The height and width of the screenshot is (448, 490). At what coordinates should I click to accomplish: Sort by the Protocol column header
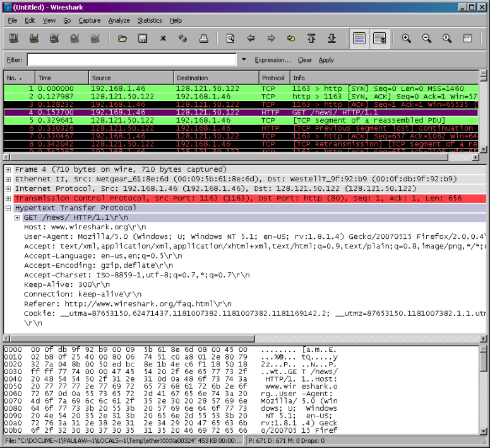(275, 78)
